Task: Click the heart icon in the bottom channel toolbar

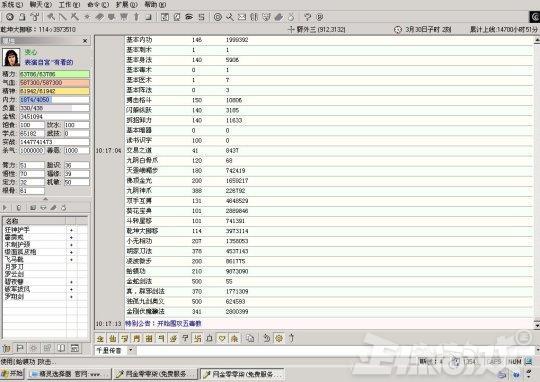Action: [x=222, y=339]
